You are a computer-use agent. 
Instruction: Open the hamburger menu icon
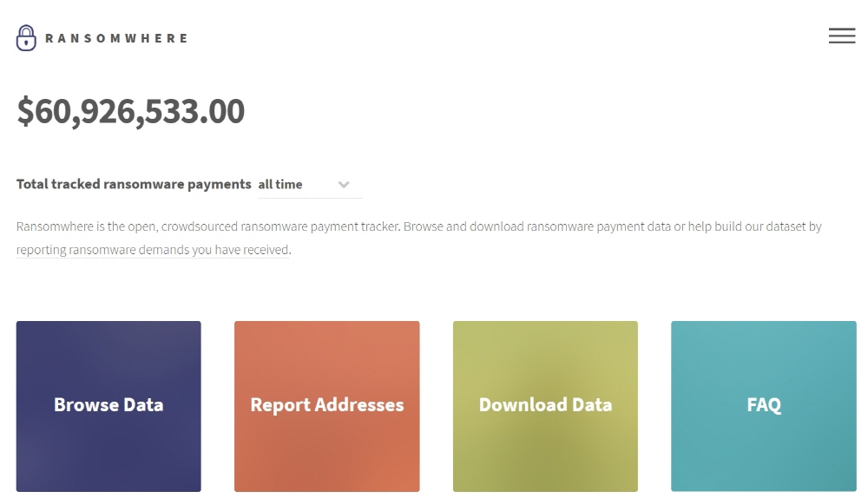pyautogui.click(x=842, y=36)
